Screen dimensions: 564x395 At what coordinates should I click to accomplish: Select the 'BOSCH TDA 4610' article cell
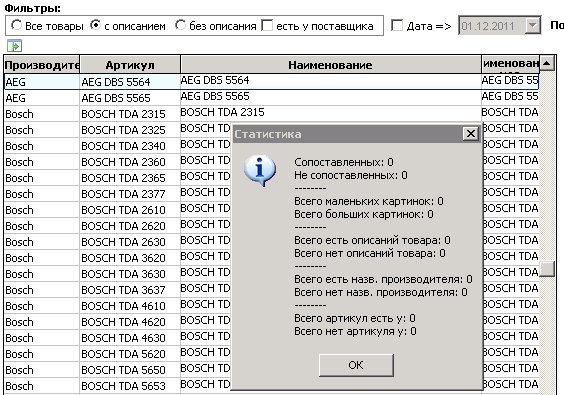(x=129, y=306)
